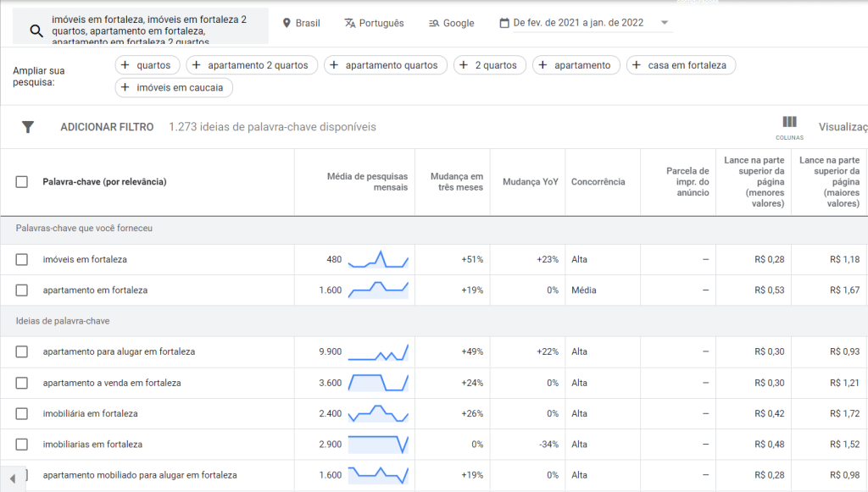Click keyword 'apartamento para alugar em fortaleza'
Viewport: 868px width, 492px height.
click(119, 351)
